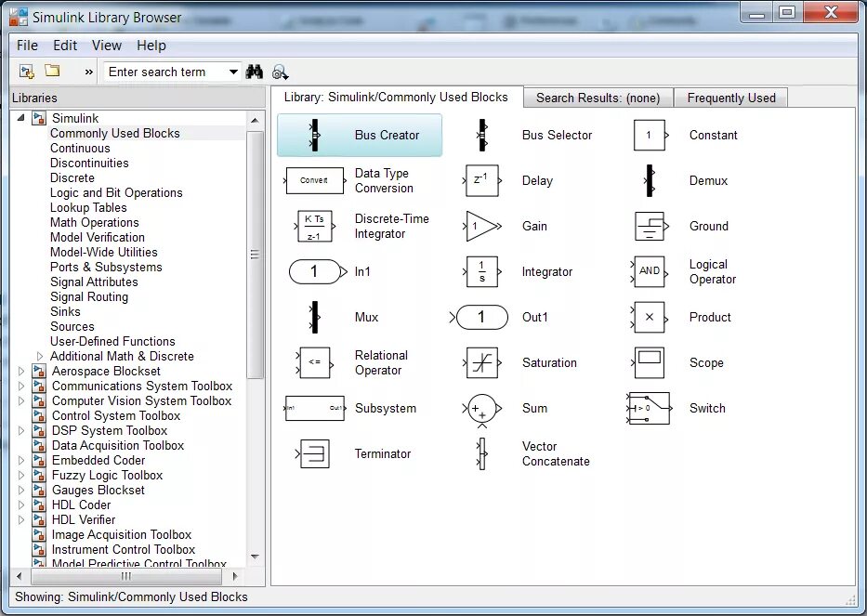Select the Bus Creator block icon
The height and width of the screenshot is (616, 867).
tap(315, 135)
